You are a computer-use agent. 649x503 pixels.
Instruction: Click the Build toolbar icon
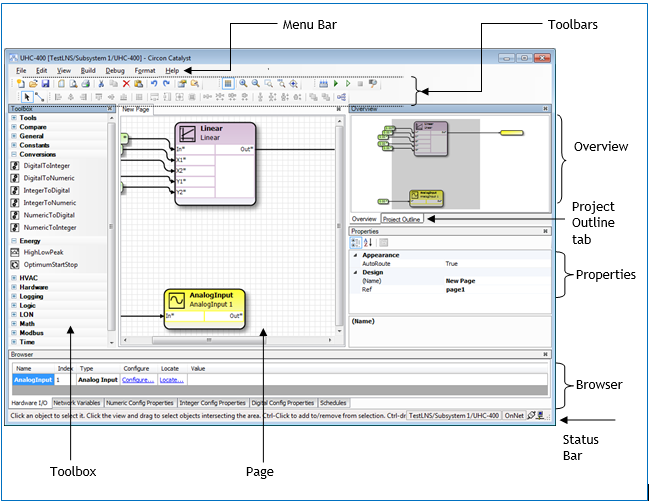[323, 84]
